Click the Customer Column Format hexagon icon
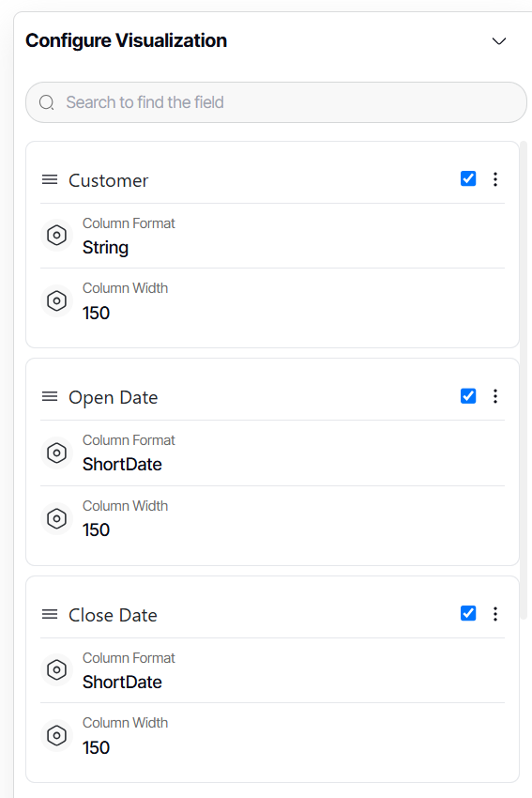Image resolution: width=532 pixels, height=798 pixels. (x=56, y=235)
